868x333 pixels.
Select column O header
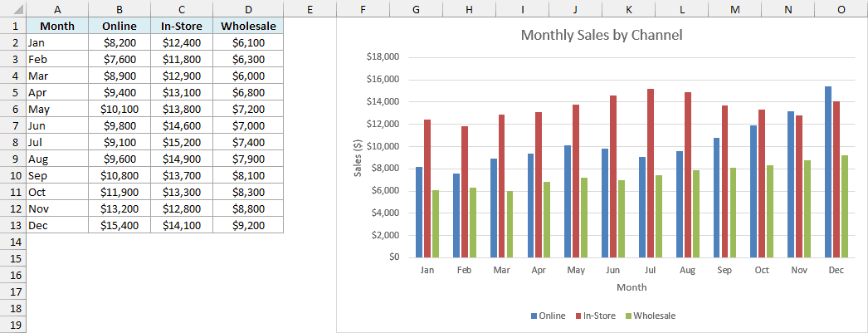point(841,8)
